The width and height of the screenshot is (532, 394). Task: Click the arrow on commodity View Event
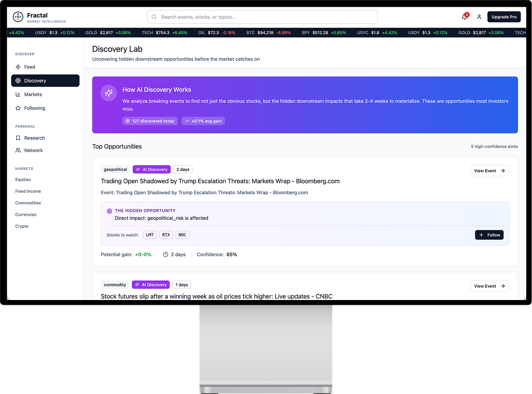pos(503,286)
